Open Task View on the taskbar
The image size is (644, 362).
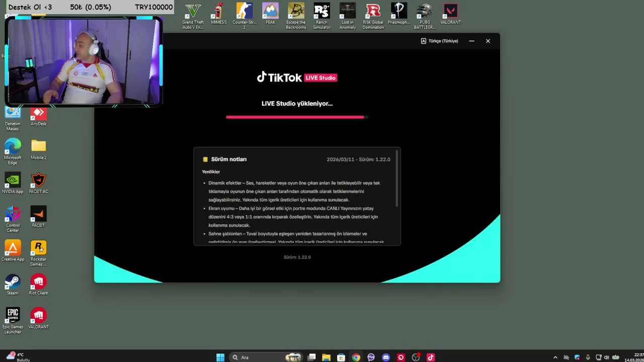312,357
